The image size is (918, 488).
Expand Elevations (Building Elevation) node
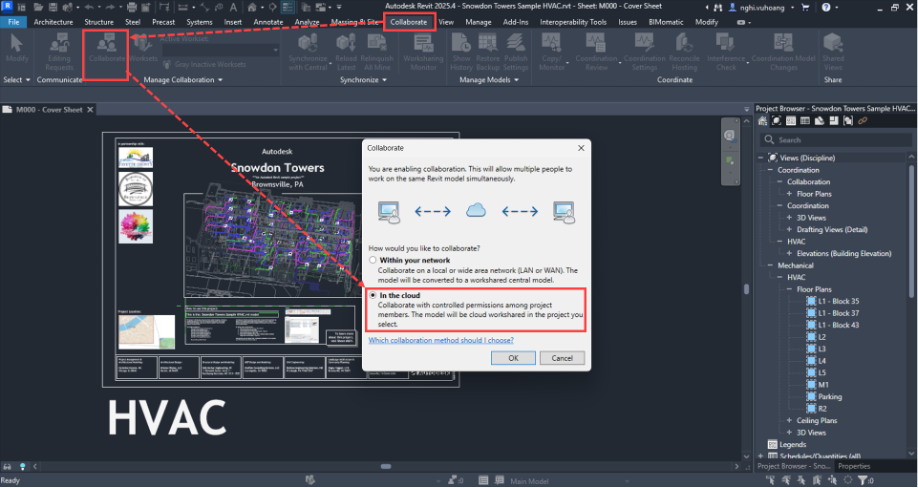point(789,253)
